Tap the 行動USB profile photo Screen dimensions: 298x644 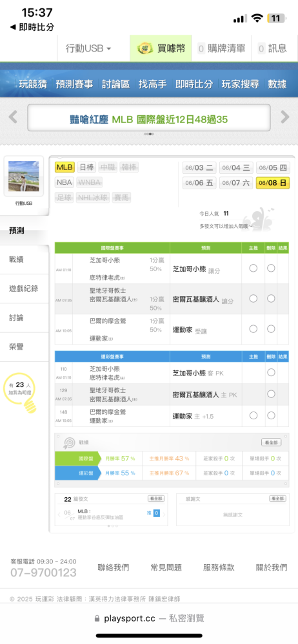coord(23,176)
